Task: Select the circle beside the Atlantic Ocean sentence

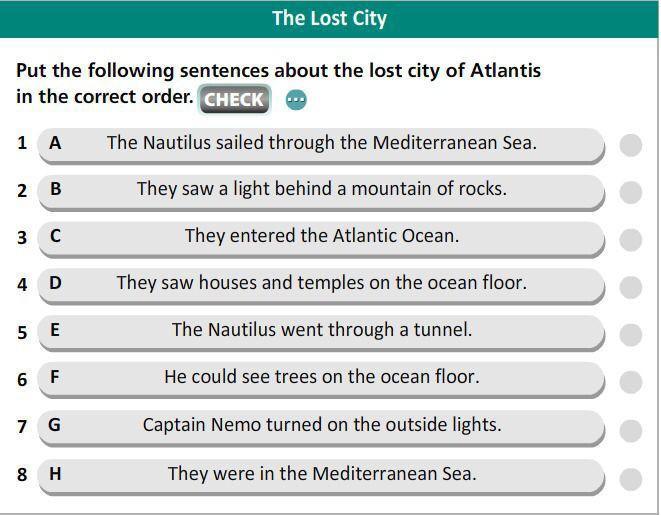Action: (x=631, y=240)
